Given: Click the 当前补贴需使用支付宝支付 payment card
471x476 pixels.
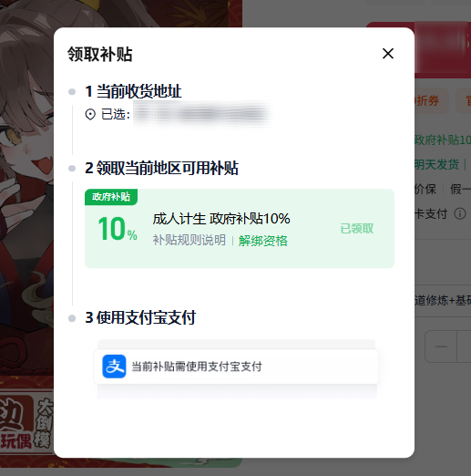Looking at the screenshot, I should [x=236, y=367].
